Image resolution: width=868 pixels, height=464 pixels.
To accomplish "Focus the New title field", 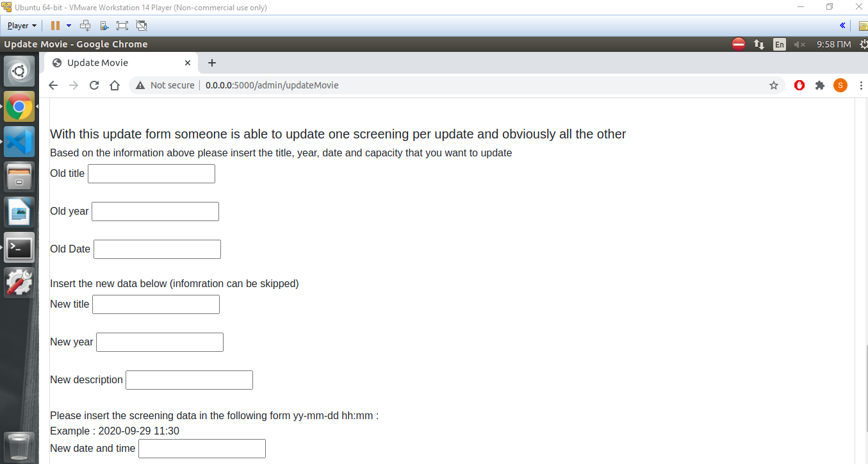I will tap(156, 304).
